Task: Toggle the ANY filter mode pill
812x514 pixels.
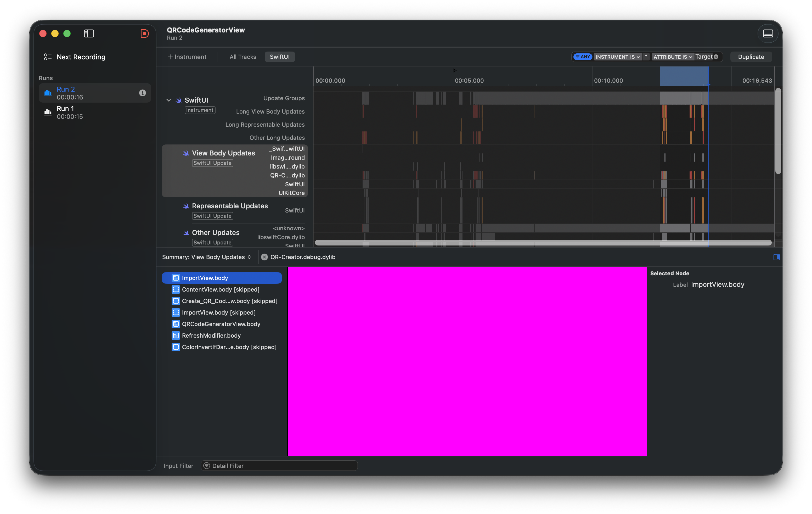Action: coord(583,57)
